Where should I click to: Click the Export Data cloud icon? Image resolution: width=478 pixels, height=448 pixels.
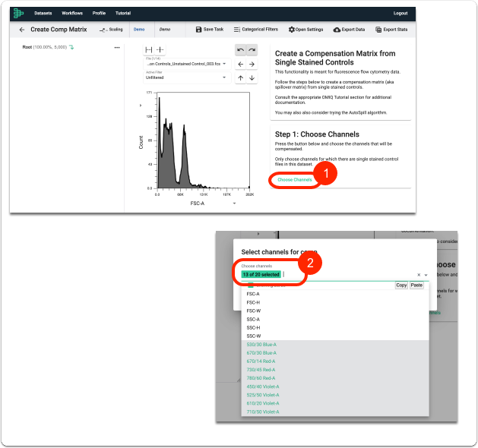pyautogui.click(x=337, y=30)
